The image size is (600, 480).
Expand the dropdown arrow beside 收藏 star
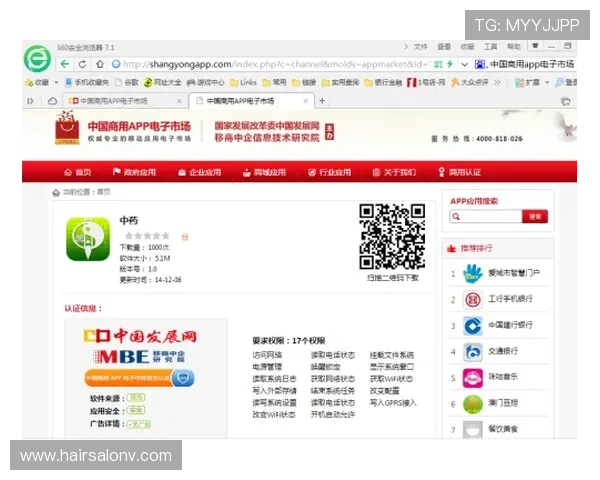[x=56, y=82]
